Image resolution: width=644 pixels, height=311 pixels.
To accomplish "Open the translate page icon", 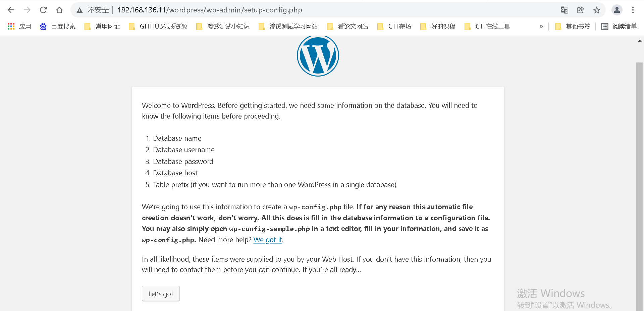I will pyautogui.click(x=565, y=10).
